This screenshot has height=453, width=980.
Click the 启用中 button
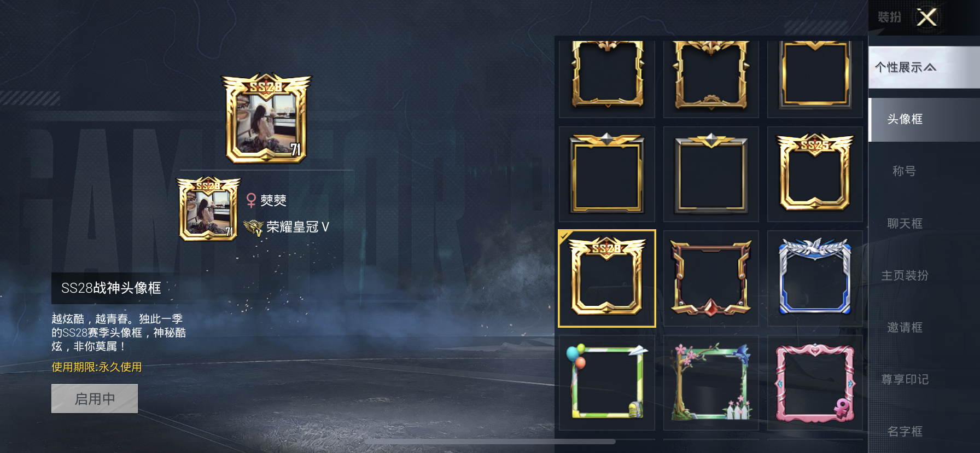pos(95,399)
